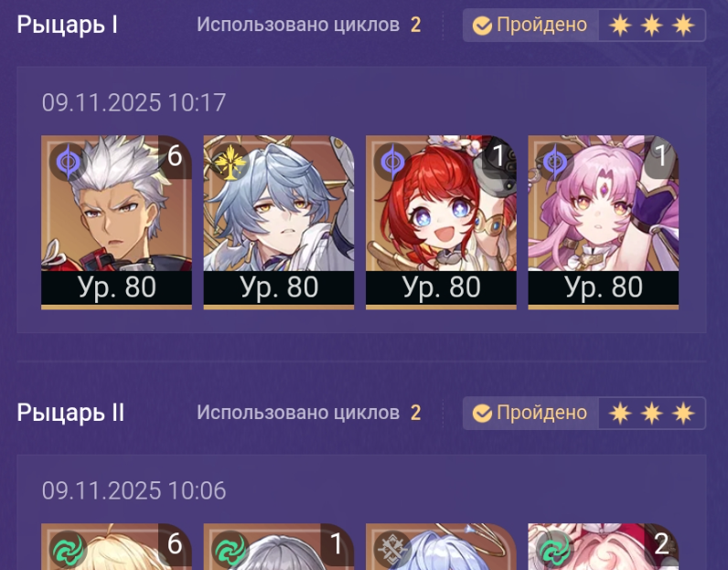
Task: Click the Рыцарь II stage title
Action: click(x=70, y=413)
